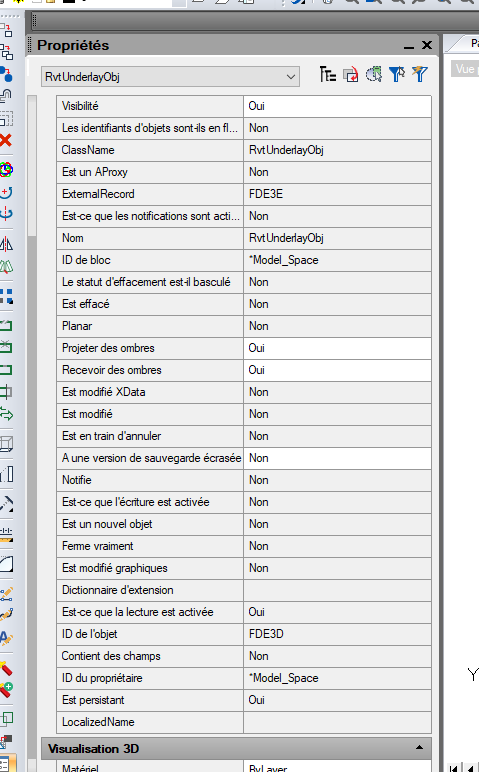Click the swap selection icon with red arrow

coord(351,74)
